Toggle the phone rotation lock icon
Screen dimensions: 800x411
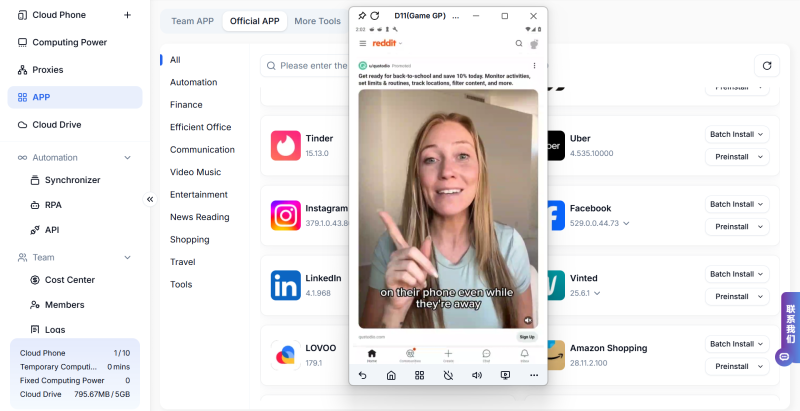448,375
